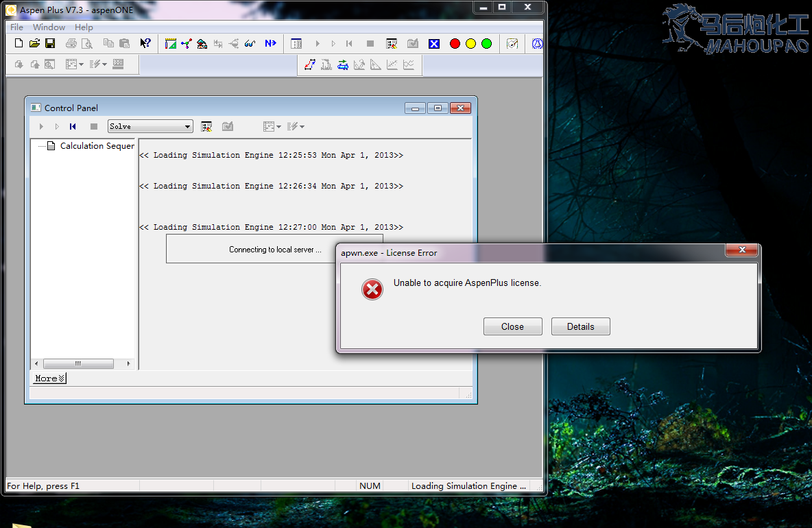Open the Window menu
812x528 pixels.
(x=49, y=27)
